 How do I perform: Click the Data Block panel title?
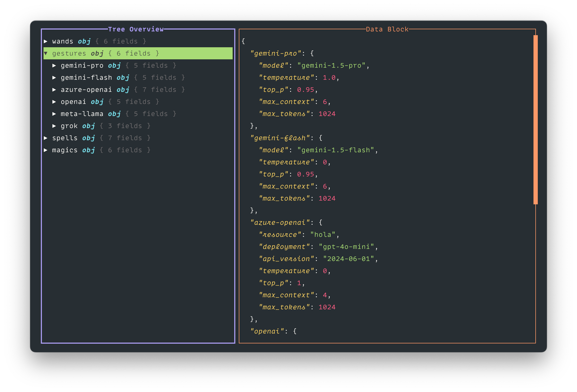(387, 29)
